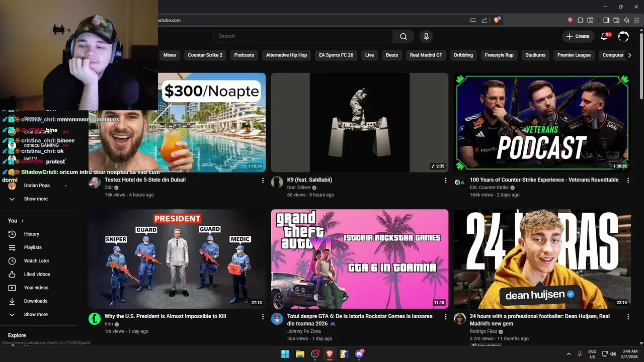Screen dimensions: 644x362
Task: Open the browser extensions puzzle icon
Action: [580, 20]
